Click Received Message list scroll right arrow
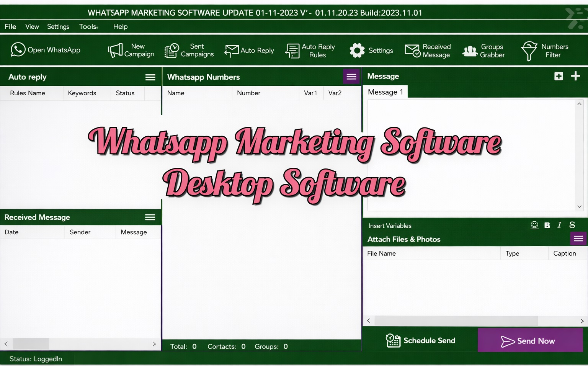The width and height of the screenshot is (588, 366). pyautogui.click(x=154, y=344)
